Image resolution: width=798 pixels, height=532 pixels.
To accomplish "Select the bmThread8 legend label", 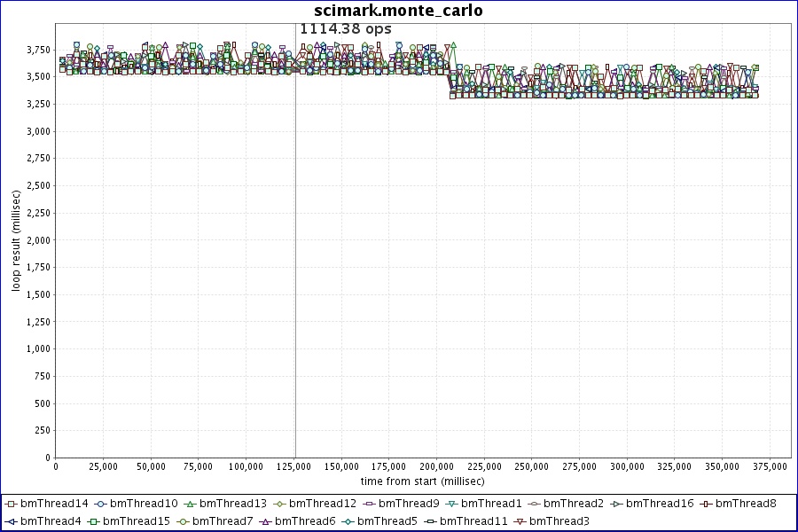I will [746, 504].
